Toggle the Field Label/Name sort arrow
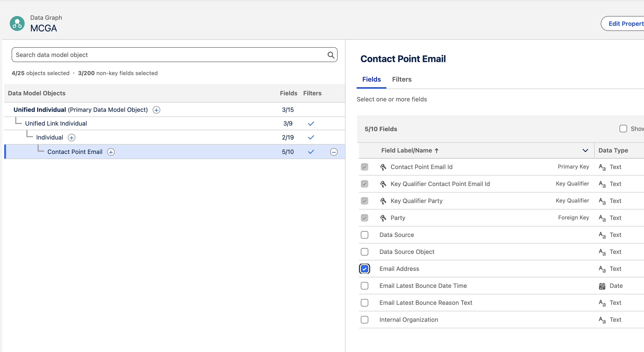 click(437, 150)
